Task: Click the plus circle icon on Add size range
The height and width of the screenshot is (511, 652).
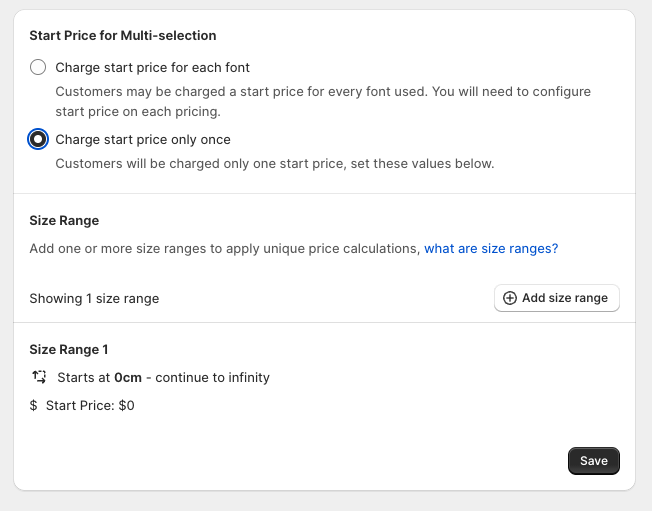Action: point(510,298)
